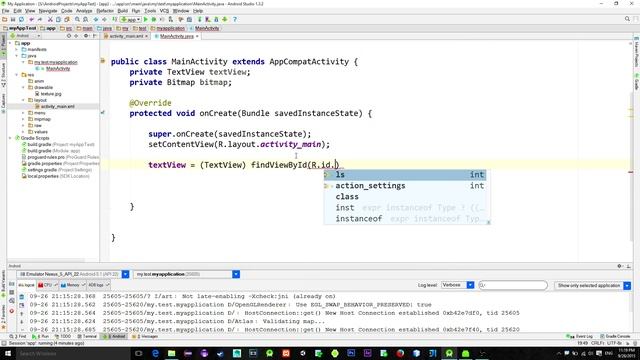This screenshot has height=360, width=640.
Task: Open the Refactor menu
Action: (105, 11)
